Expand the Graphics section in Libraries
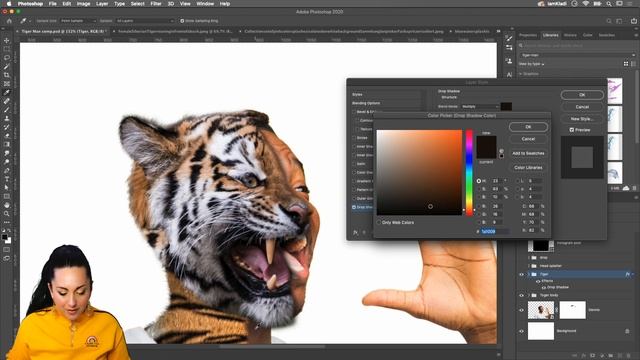The width and height of the screenshot is (640, 360). [x=521, y=74]
